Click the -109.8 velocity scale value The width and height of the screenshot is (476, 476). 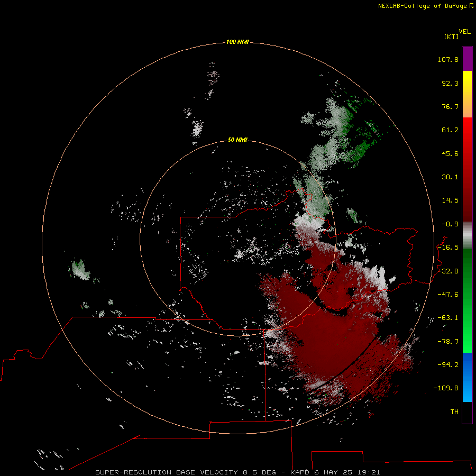(x=446, y=388)
